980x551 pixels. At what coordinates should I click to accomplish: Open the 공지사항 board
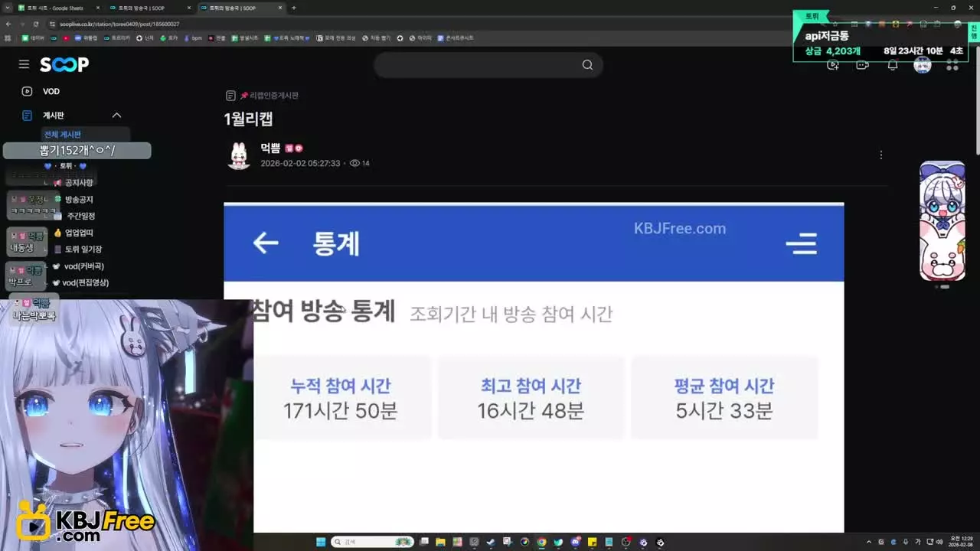click(x=79, y=183)
